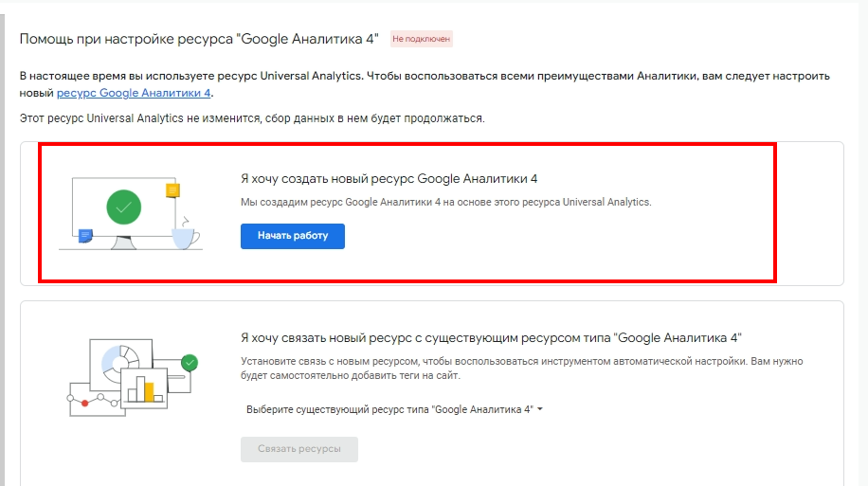
Task: Click the blue "Начать работу" button
Action: (292, 236)
